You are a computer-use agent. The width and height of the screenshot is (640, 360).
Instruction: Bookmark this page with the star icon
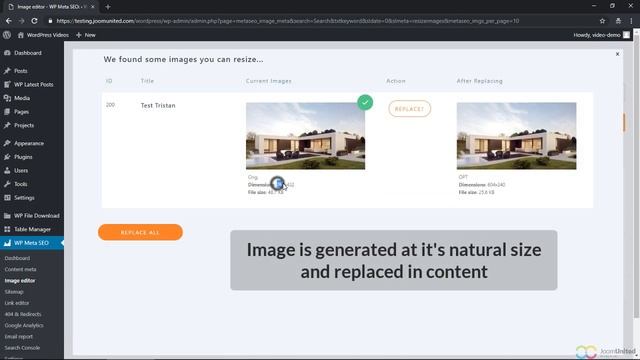tap(602, 21)
